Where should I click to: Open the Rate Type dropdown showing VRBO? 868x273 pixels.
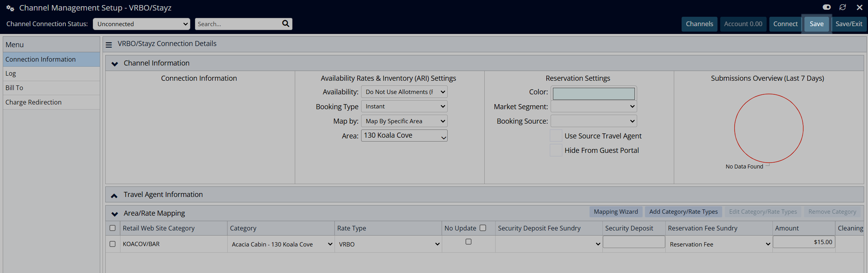[x=388, y=244]
